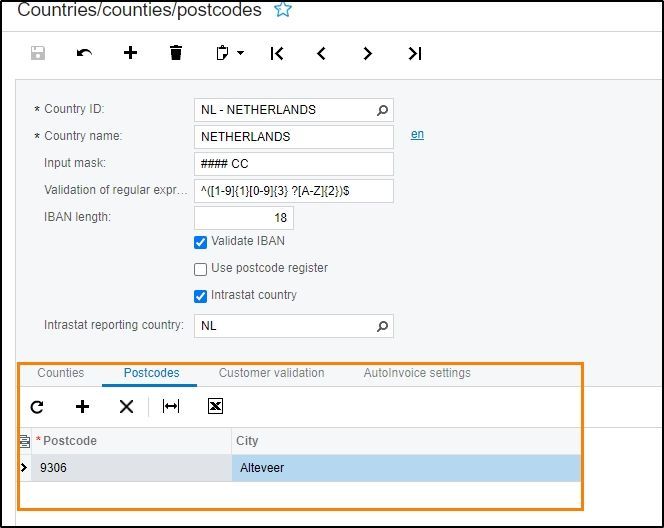The height and width of the screenshot is (528, 664).
Task: Export postcodes grid to Excel
Action: [215, 406]
